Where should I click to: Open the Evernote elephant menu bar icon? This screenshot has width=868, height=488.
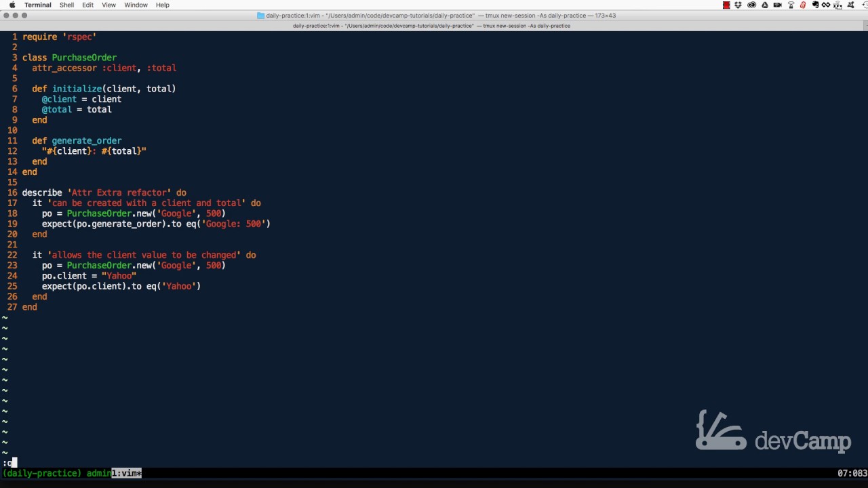click(816, 5)
